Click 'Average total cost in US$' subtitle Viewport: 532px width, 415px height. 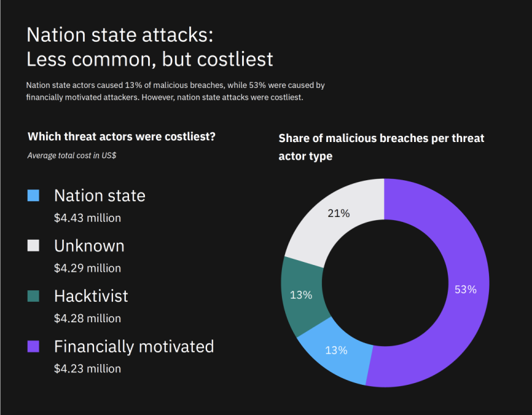point(72,156)
